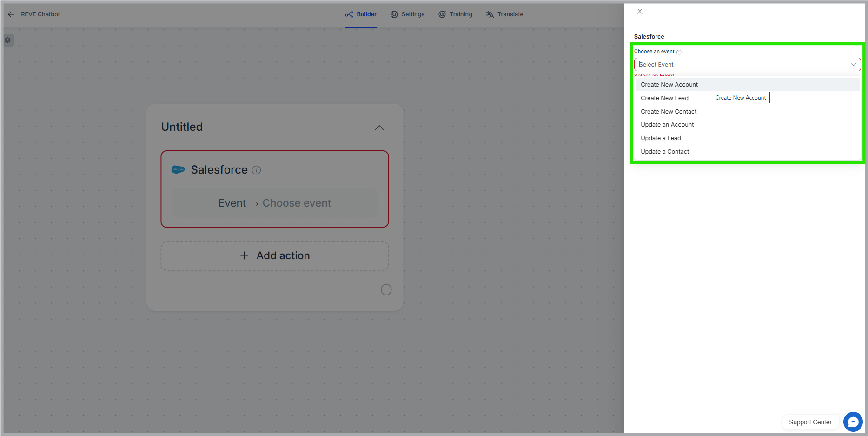Click the info icon next to Salesforce title
868x436 pixels.
(256, 170)
